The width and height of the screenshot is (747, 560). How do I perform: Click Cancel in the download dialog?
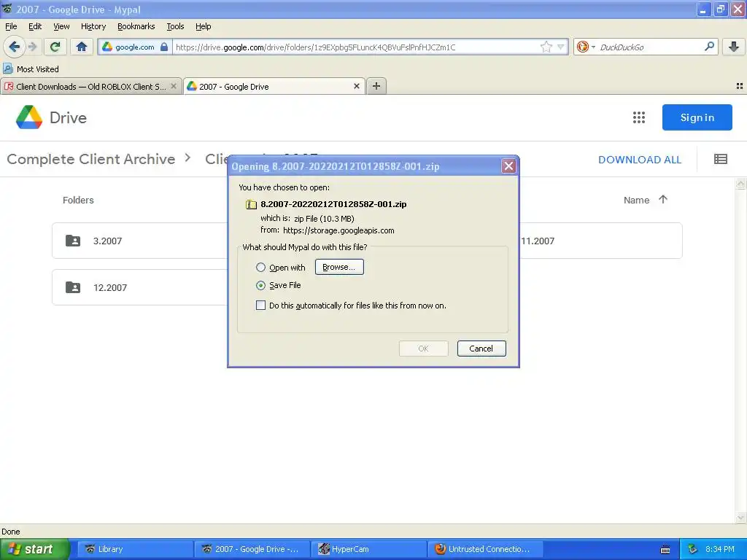[481, 348]
